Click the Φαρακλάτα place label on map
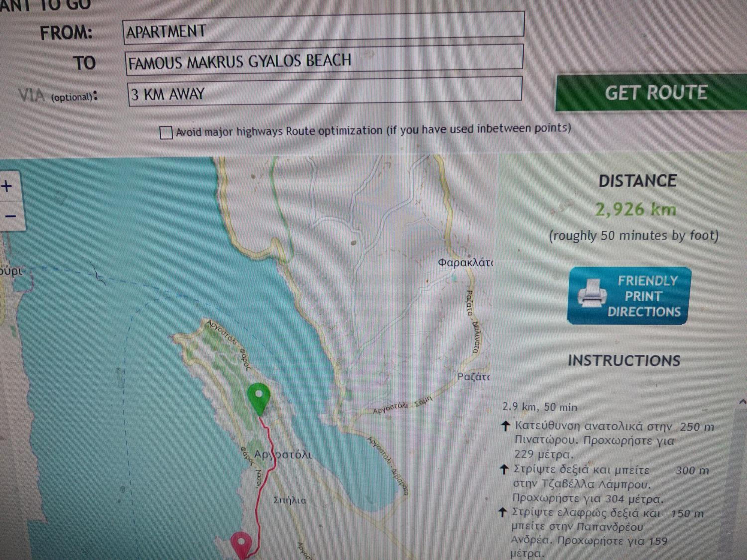This screenshot has width=747, height=560. coord(465,262)
